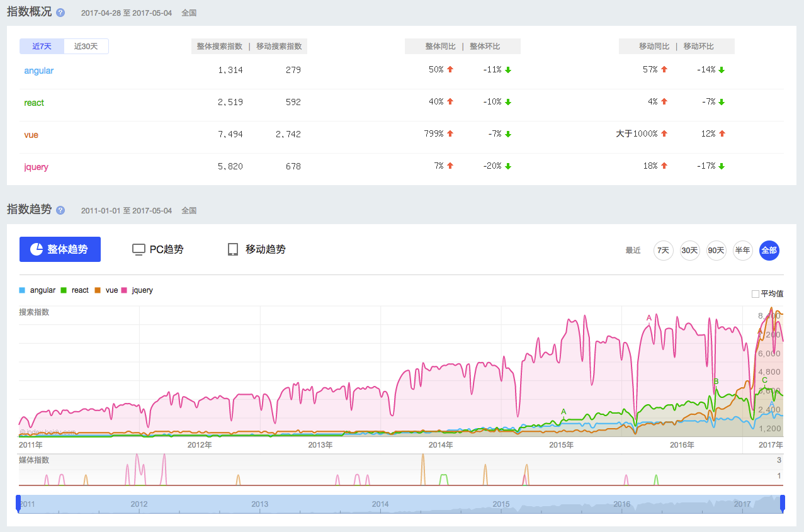The width and height of the screenshot is (804, 532).
Task: Click the green C marker on react line
Action: [764, 380]
